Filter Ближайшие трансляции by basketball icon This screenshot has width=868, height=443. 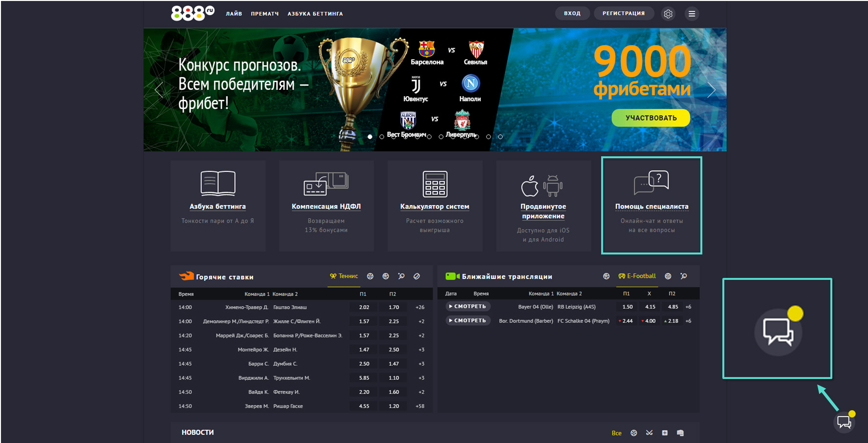pyautogui.click(x=606, y=276)
